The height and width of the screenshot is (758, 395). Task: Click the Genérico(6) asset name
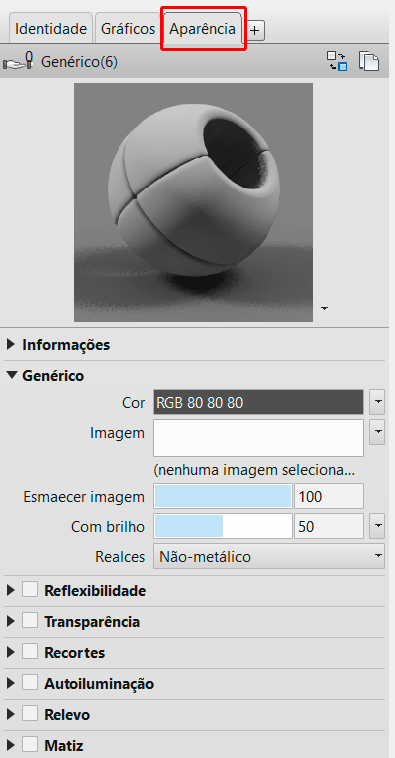pos(79,62)
